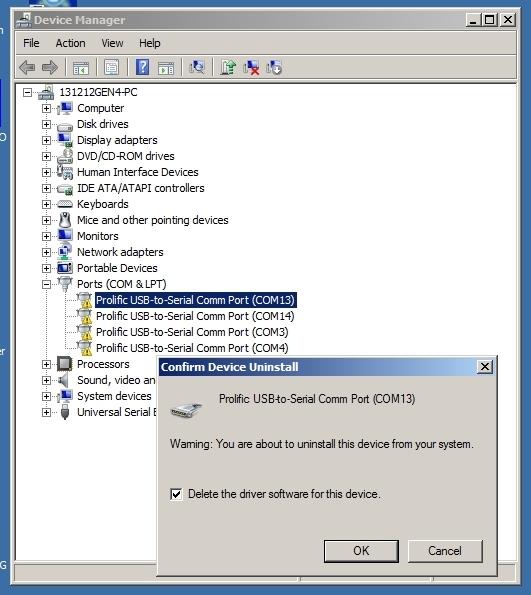This screenshot has width=531, height=595.
Task: Uncheck Delete the driver software checkbox
Action: click(x=176, y=494)
